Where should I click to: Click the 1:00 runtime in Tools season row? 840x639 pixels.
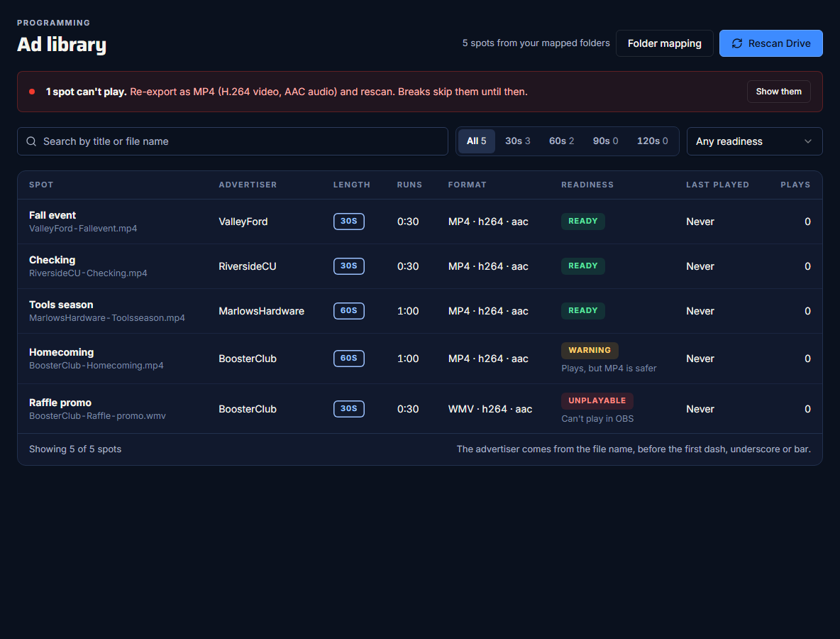[408, 311]
